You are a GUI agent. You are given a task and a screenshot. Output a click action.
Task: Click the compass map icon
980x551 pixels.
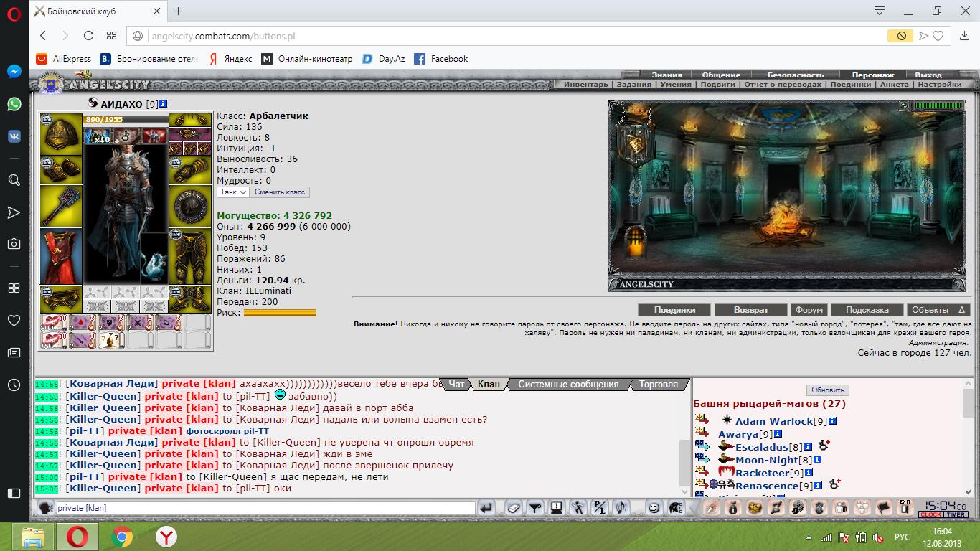pyautogui.click(x=711, y=508)
